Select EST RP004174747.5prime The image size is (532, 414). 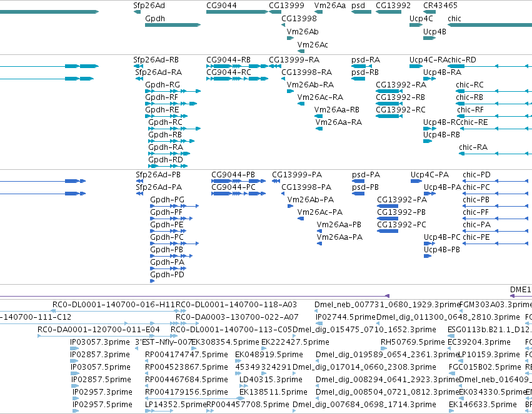coord(186,355)
